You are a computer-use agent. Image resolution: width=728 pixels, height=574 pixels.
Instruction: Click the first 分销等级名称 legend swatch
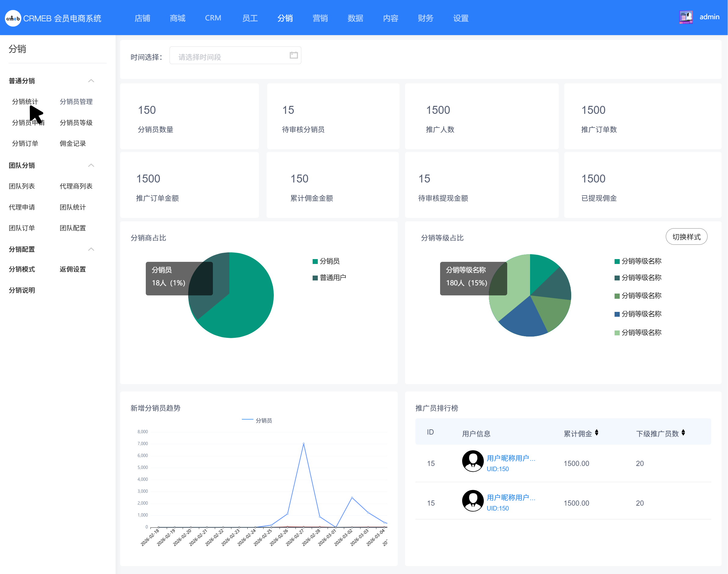tap(617, 262)
